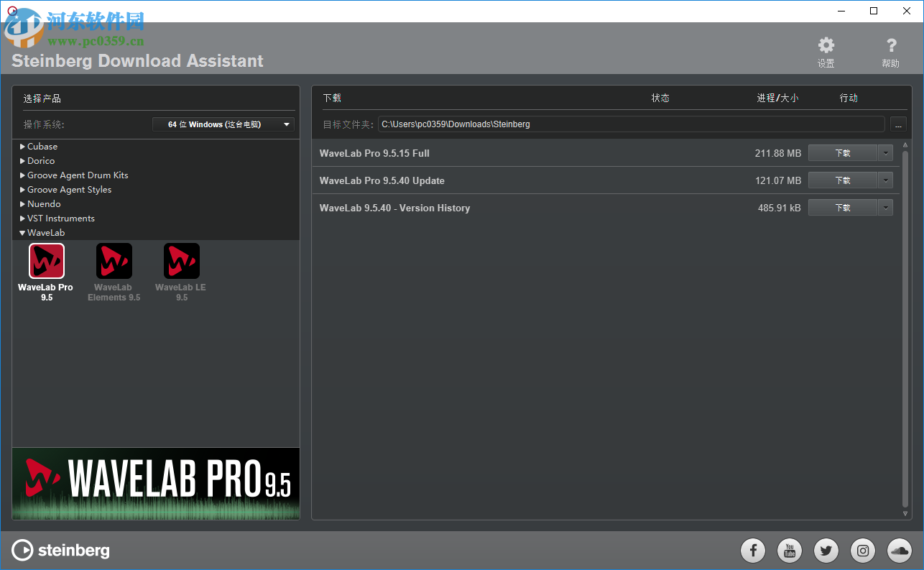Collapse the WaveLab product category

click(x=45, y=232)
